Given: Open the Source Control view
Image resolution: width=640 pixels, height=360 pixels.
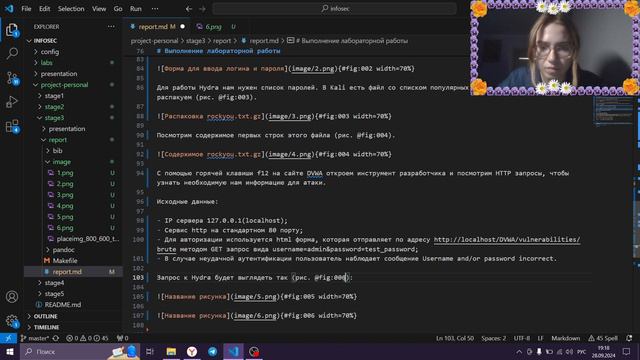Looking at the screenshot, I should [x=12, y=78].
